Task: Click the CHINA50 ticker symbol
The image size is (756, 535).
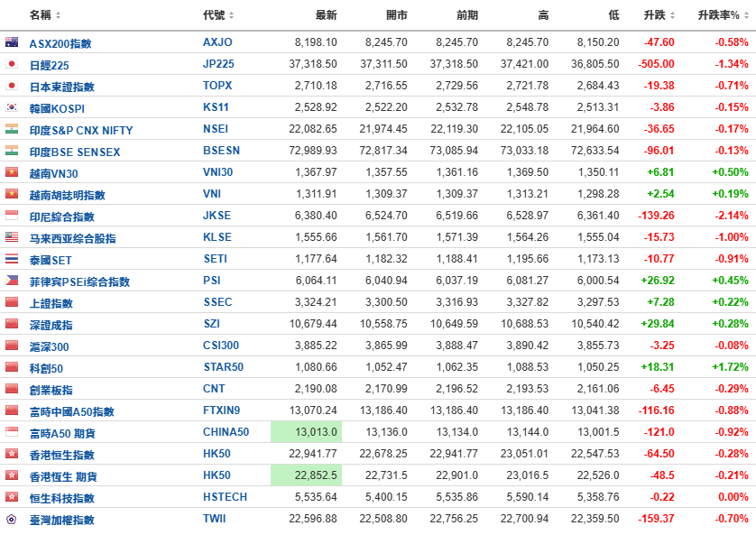Action: point(226,432)
